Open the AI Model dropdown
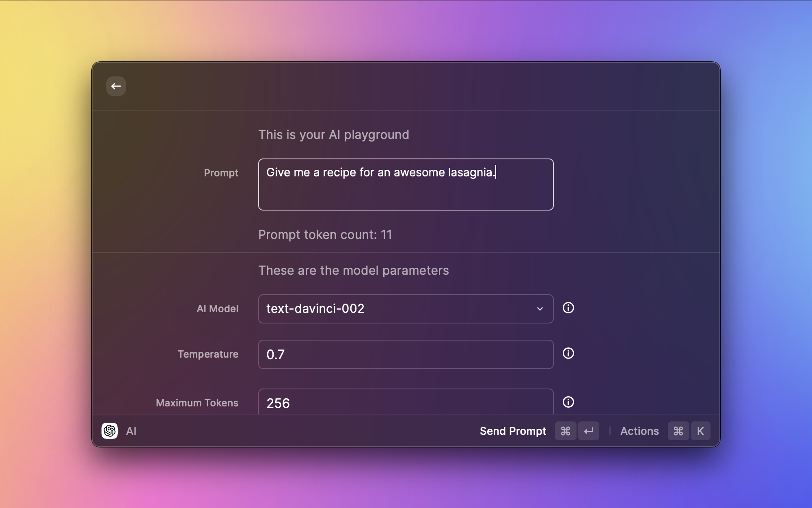 coord(405,309)
